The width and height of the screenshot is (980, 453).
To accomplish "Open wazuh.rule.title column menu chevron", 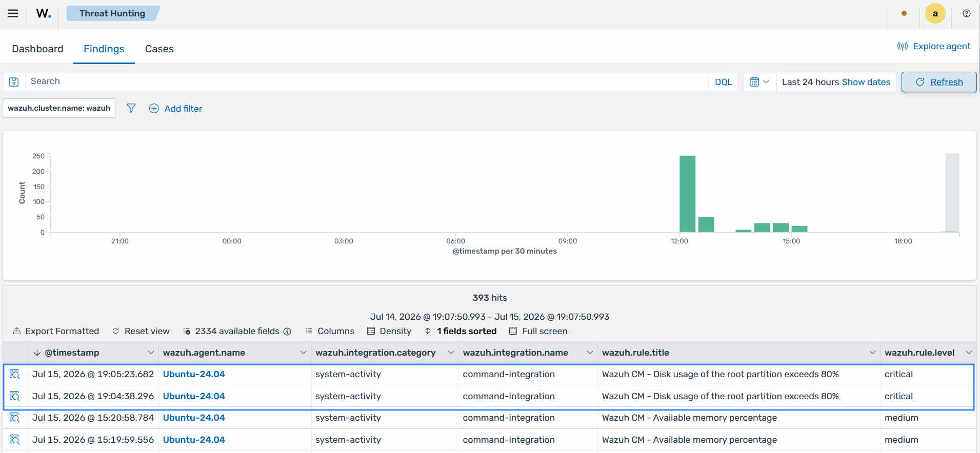I will 872,353.
